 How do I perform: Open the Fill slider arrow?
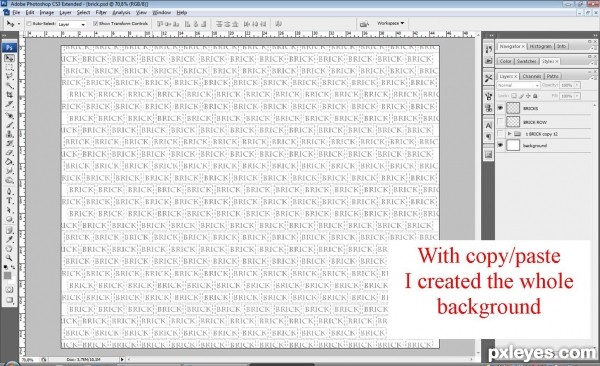pyautogui.click(x=577, y=96)
